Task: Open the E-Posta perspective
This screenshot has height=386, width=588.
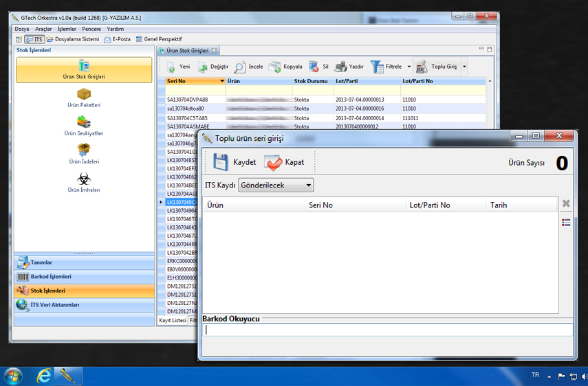Action: [118, 39]
